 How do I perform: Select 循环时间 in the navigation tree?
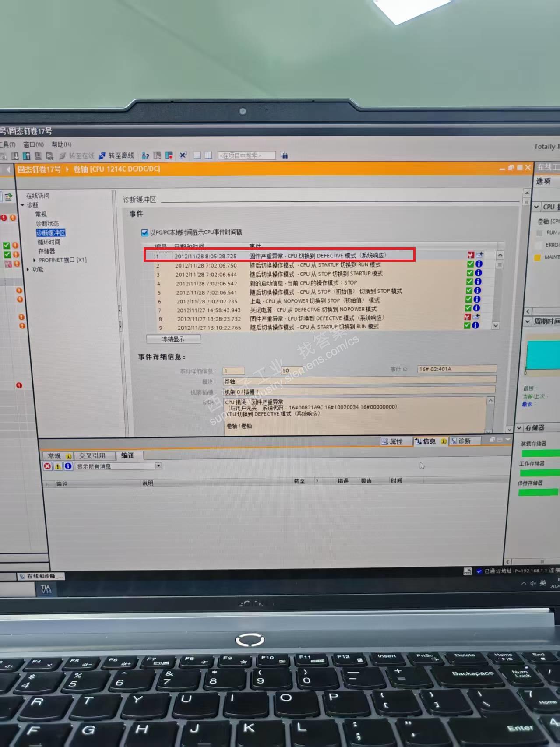pos(49,242)
